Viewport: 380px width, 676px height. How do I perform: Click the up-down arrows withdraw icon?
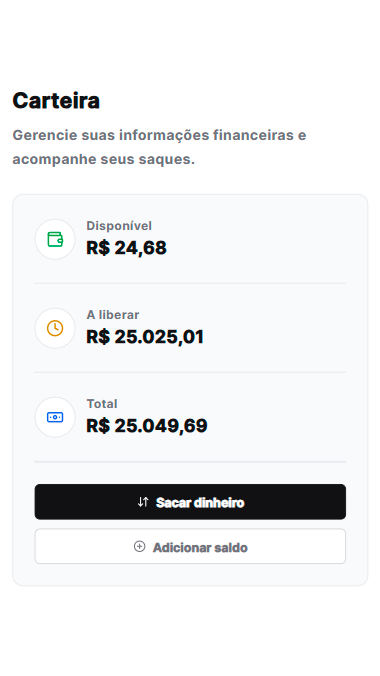143,502
